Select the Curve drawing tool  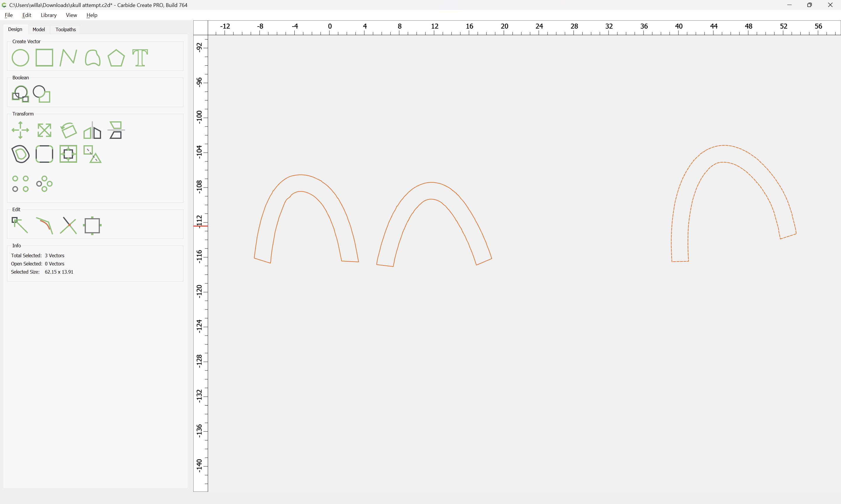92,57
